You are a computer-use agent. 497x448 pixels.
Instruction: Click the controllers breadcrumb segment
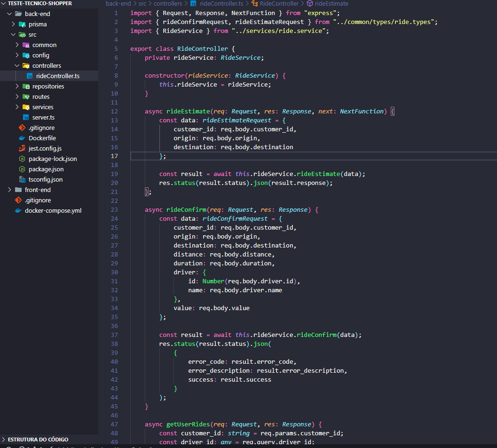pos(167,4)
